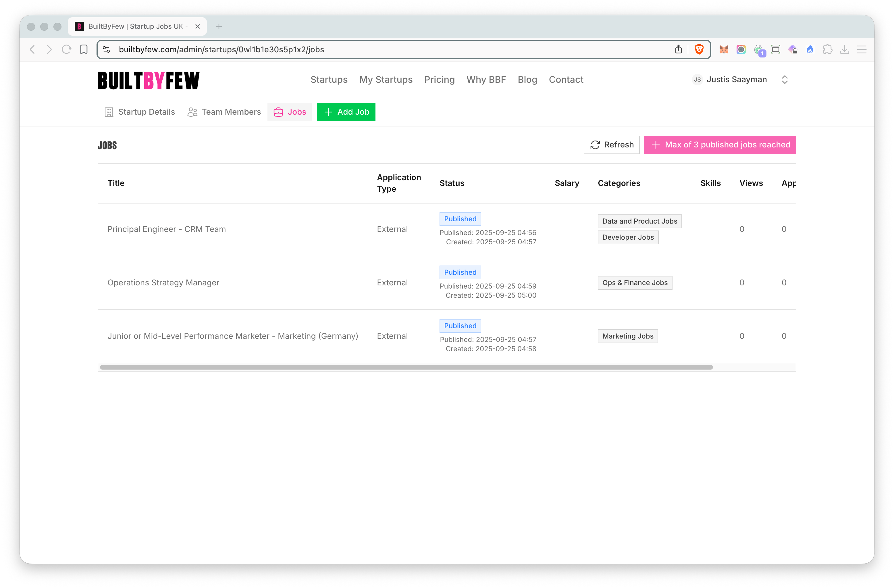The width and height of the screenshot is (894, 588).
Task: Refresh the jobs list
Action: (x=611, y=145)
